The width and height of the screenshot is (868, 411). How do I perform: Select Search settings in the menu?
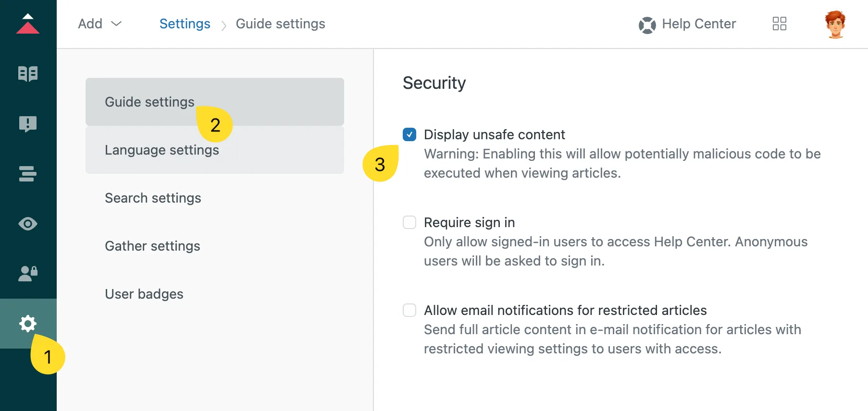pyautogui.click(x=215, y=198)
